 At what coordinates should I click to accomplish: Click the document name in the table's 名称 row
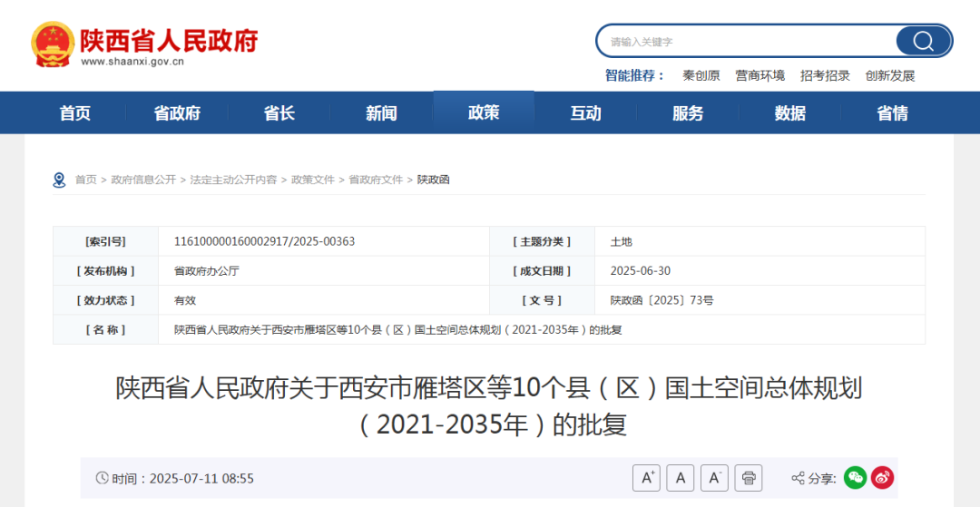click(398, 329)
